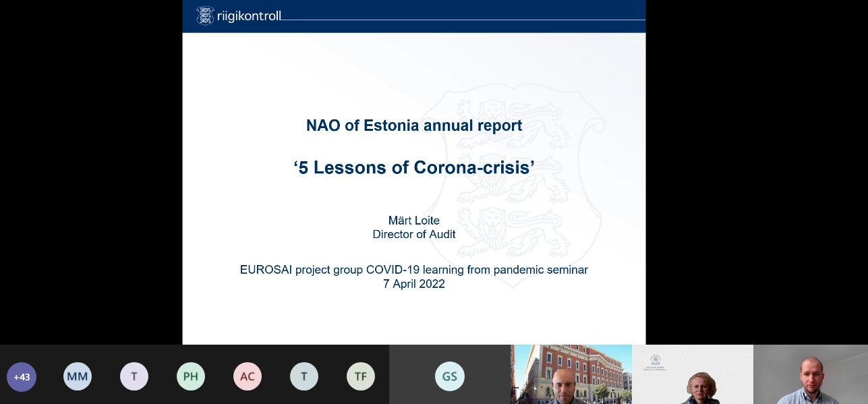Open video of woman with audit office backdrop
This screenshot has height=404, width=868.
693,374
